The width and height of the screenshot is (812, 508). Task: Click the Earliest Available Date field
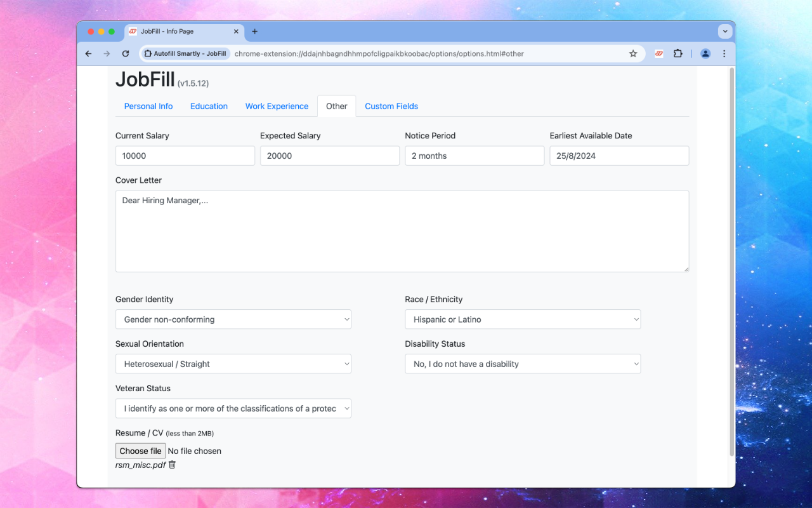[x=619, y=156]
